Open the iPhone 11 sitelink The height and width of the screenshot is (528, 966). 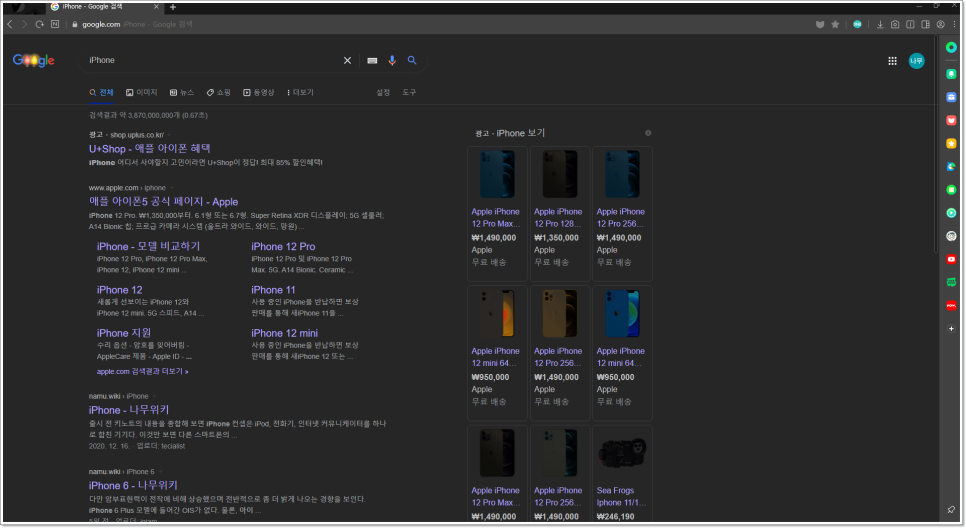pyautogui.click(x=273, y=290)
